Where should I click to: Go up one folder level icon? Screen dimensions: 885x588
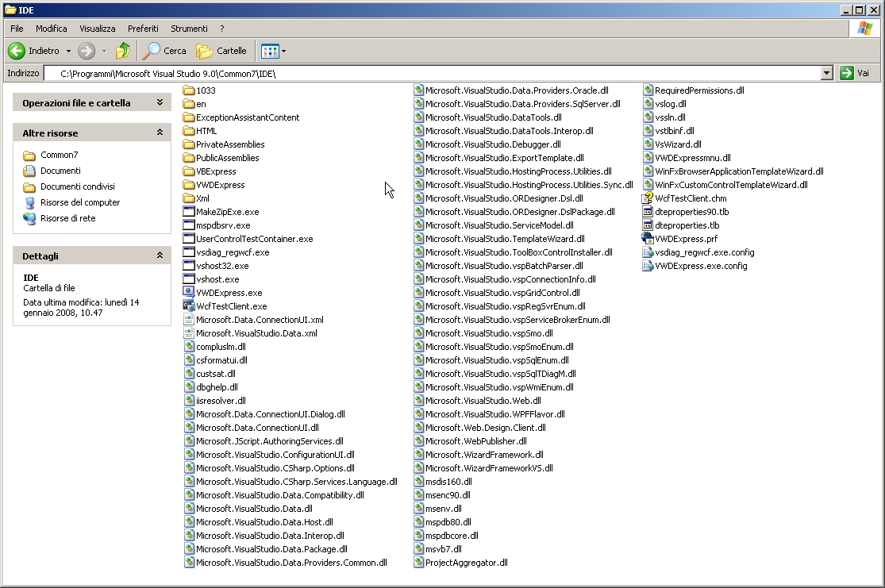(x=122, y=51)
